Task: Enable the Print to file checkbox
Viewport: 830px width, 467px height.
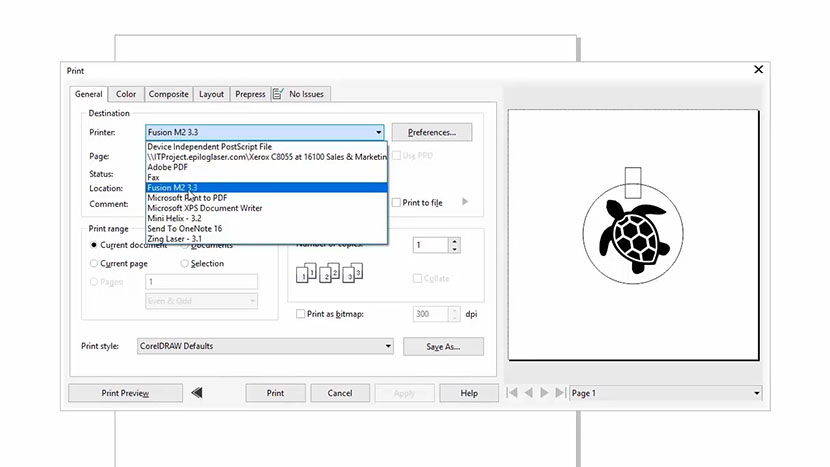Action: [x=397, y=203]
